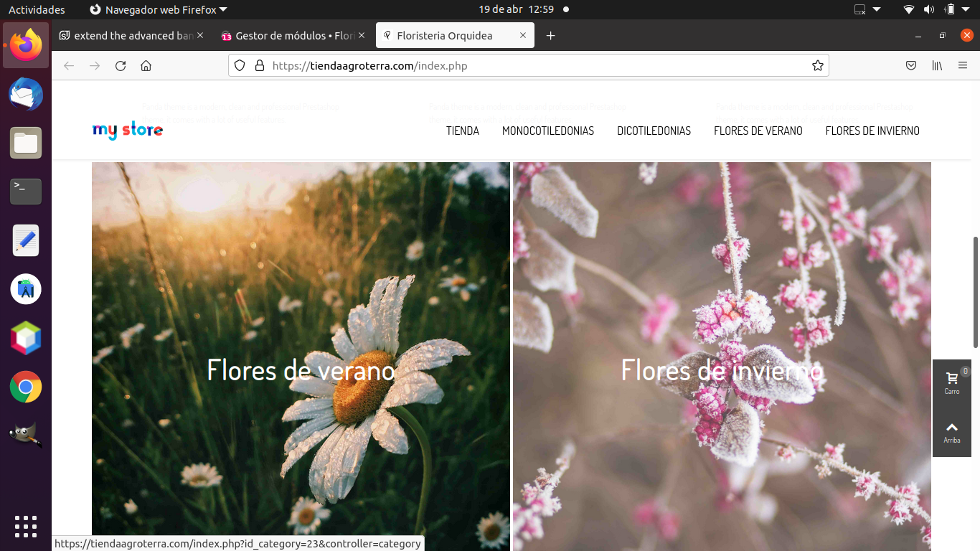Open the battery indicator in the top bar

(950, 9)
